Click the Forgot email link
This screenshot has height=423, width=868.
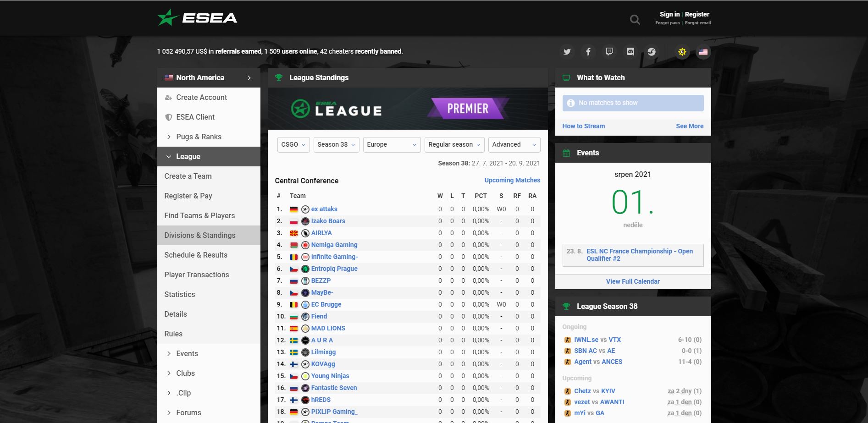tap(697, 23)
